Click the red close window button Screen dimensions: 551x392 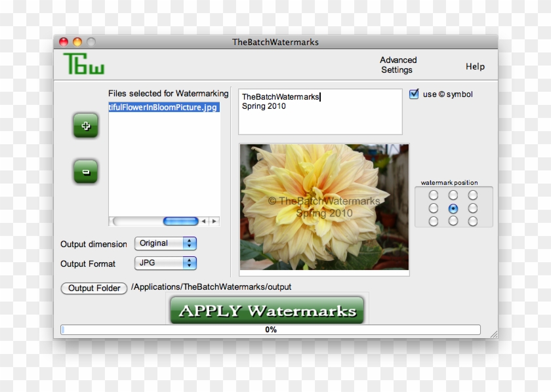(64, 42)
